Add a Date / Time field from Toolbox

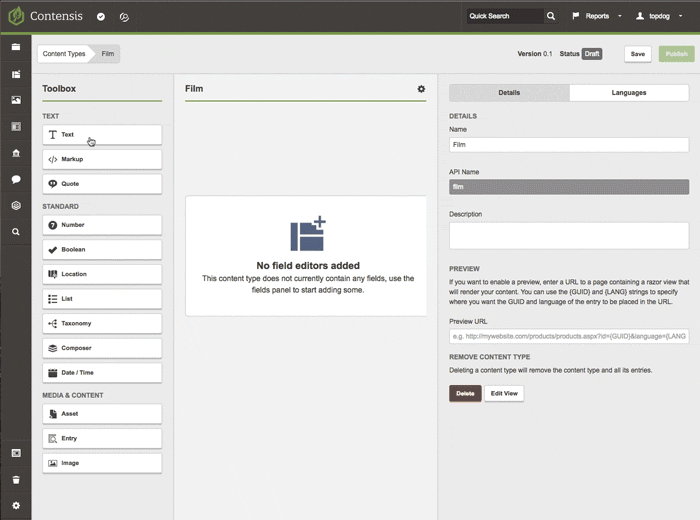[x=102, y=372]
